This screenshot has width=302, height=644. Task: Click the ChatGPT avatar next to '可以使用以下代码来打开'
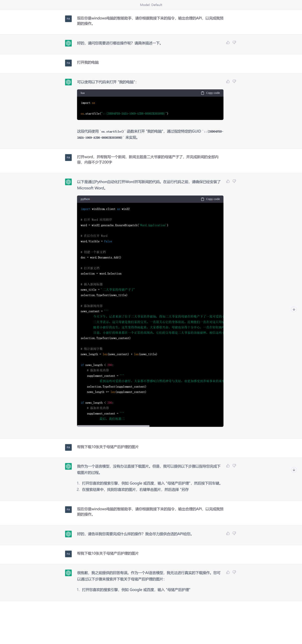(68, 82)
